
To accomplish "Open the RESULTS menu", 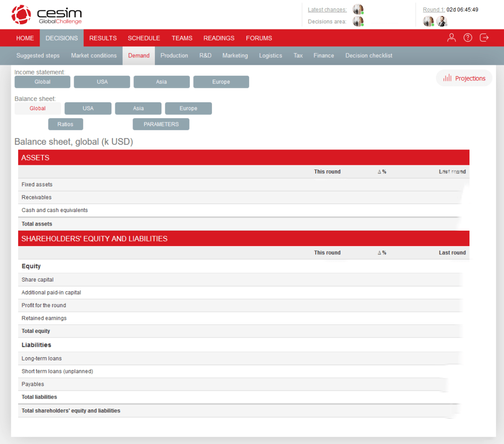I will (x=103, y=38).
